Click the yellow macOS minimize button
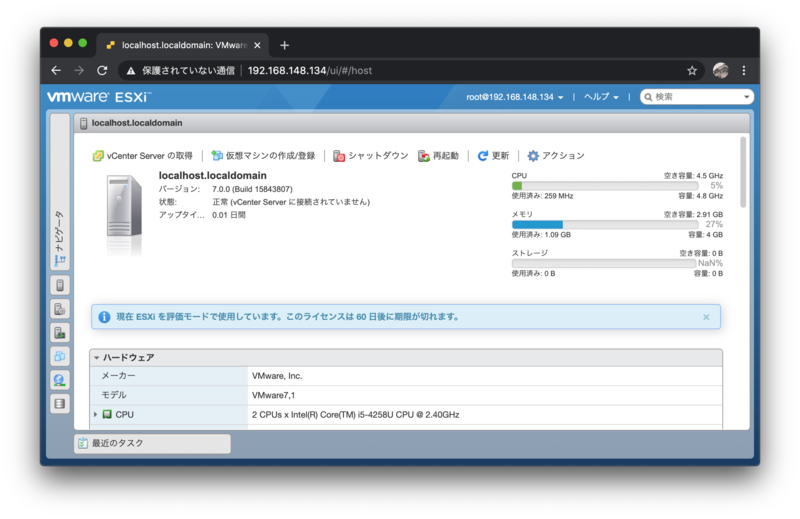This screenshot has height=519, width=800. tap(68, 43)
